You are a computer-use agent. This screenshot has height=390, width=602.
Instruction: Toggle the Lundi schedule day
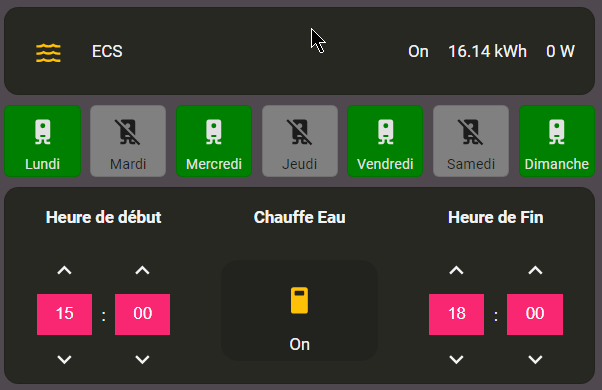[x=43, y=141]
